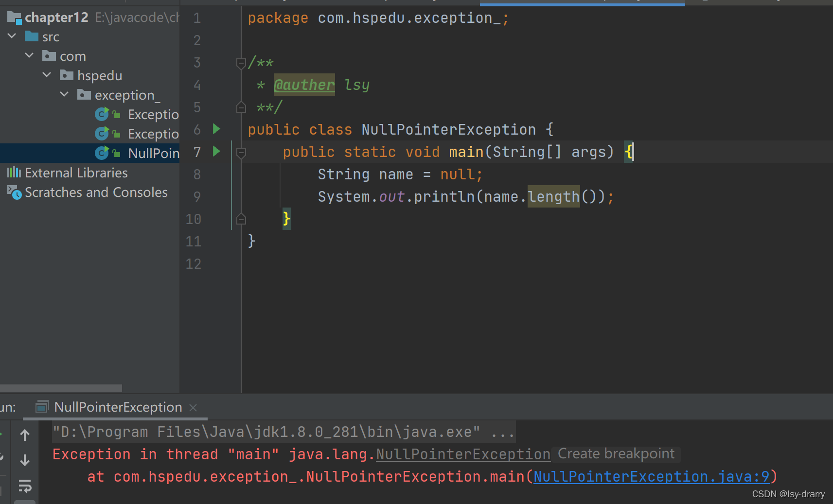This screenshot has height=504, width=833.
Task: Click the class name NullPointerException on line 6
Action: pyautogui.click(x=449, y=129)
